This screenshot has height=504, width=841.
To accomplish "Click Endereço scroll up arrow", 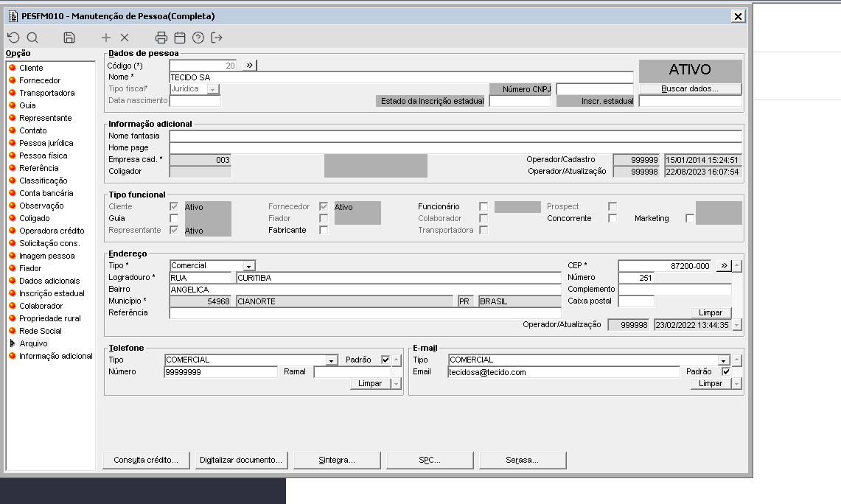I will pos(738,265).
